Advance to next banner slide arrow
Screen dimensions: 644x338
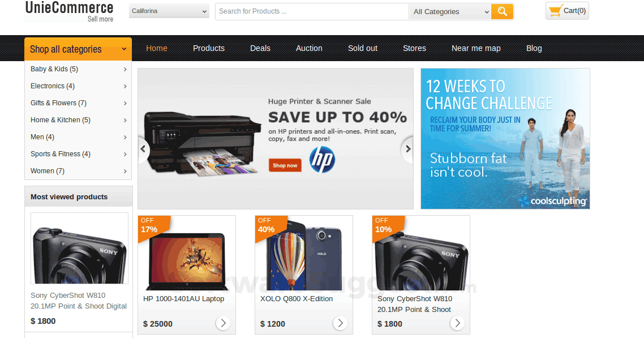click(x=408, y=149)
